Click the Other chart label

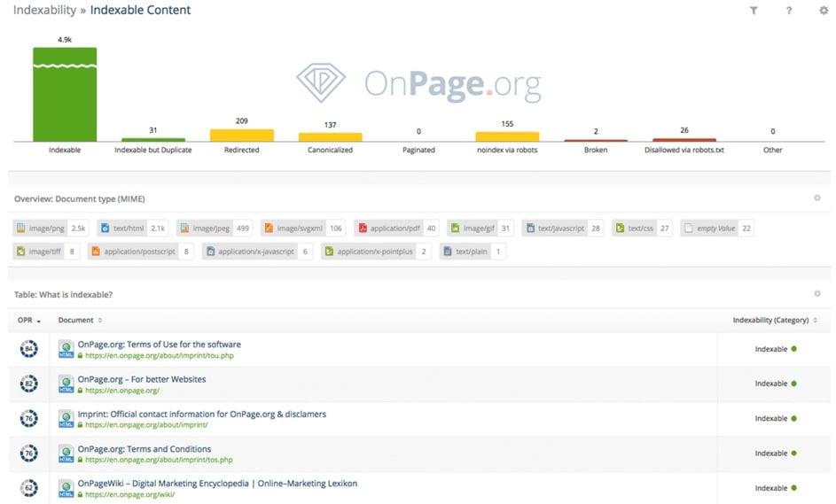pyautogui.click(x=772, y=150)
